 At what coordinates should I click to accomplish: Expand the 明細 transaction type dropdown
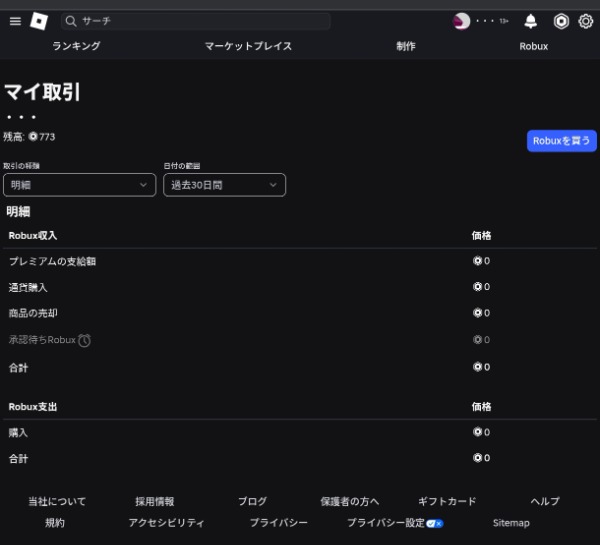(x=80, y=185)
